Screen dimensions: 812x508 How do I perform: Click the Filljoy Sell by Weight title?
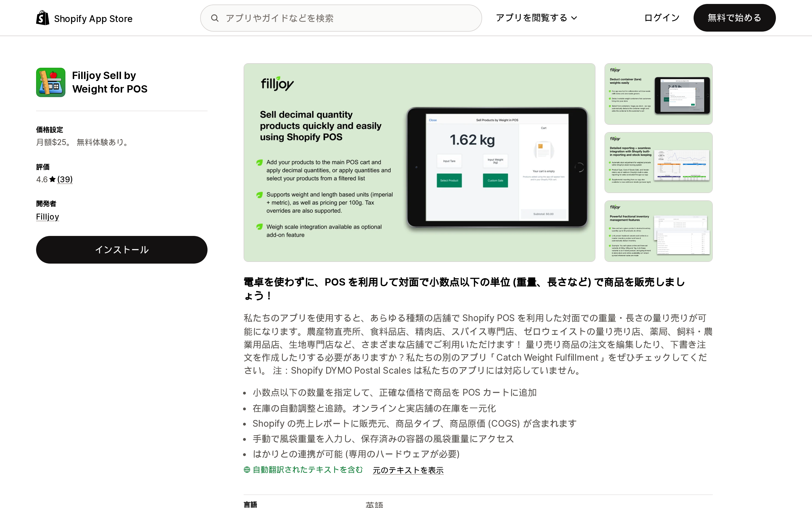coord(110,82)
